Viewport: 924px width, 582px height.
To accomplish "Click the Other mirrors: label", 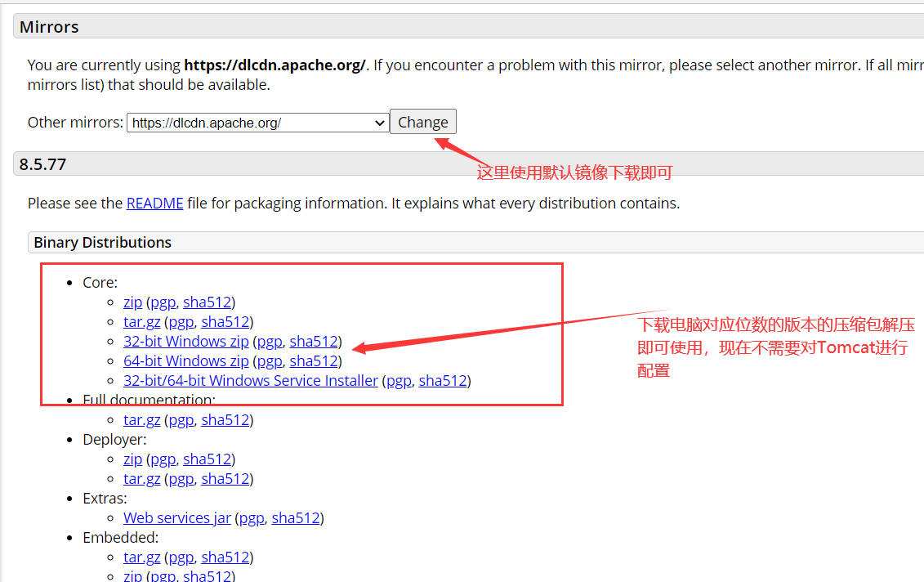I will pos(75,122).
